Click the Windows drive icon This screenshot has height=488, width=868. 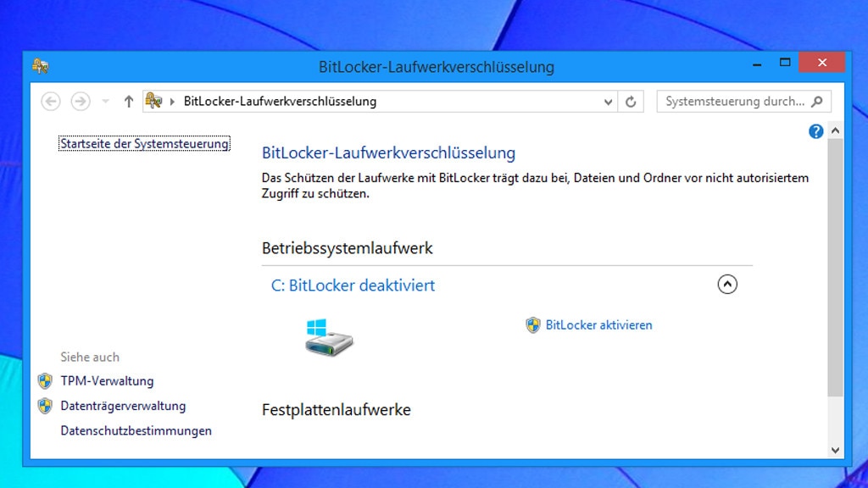[x=329, y=337]
